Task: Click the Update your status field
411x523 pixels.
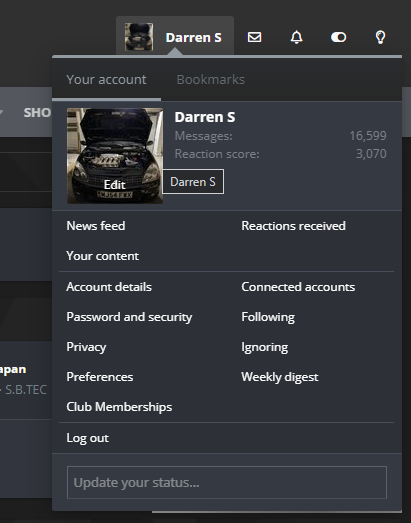Action: point(227,483)
